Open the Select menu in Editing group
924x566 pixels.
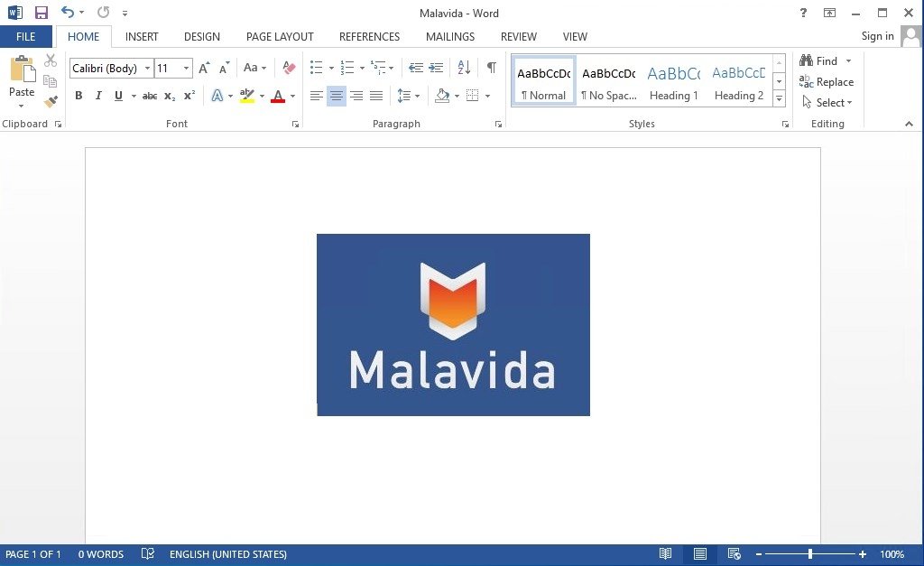coord(827,102)
